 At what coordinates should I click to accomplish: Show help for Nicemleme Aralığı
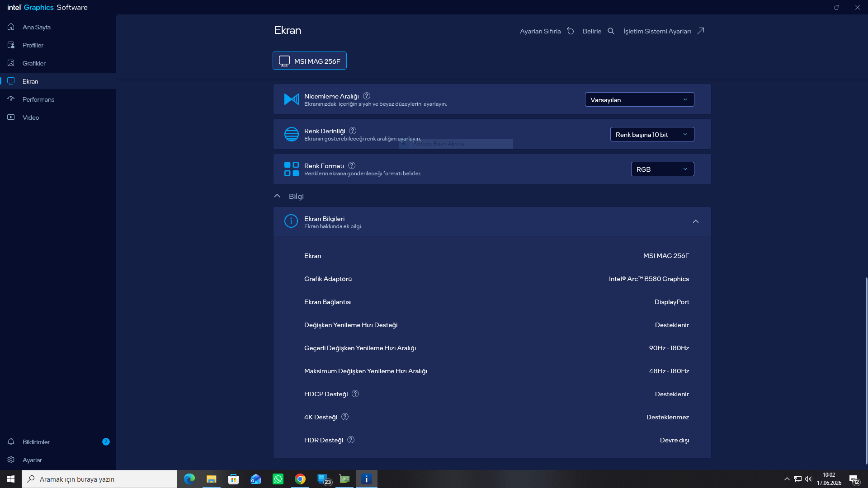point(367,96)
